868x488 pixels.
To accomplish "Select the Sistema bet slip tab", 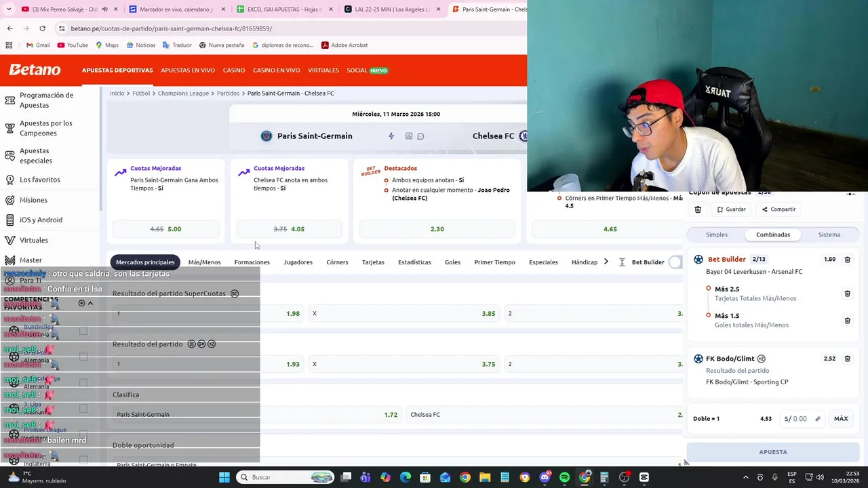I will [x=829, y=235].
